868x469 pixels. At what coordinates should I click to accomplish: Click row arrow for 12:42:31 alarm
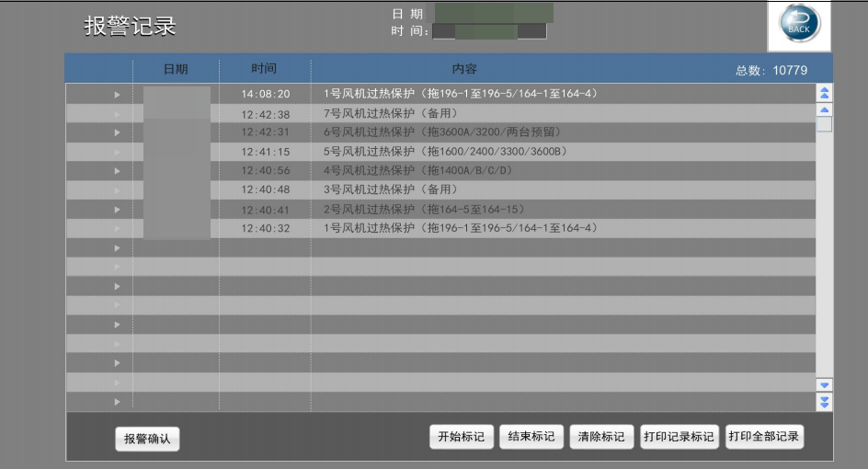[x=117, y=132]
